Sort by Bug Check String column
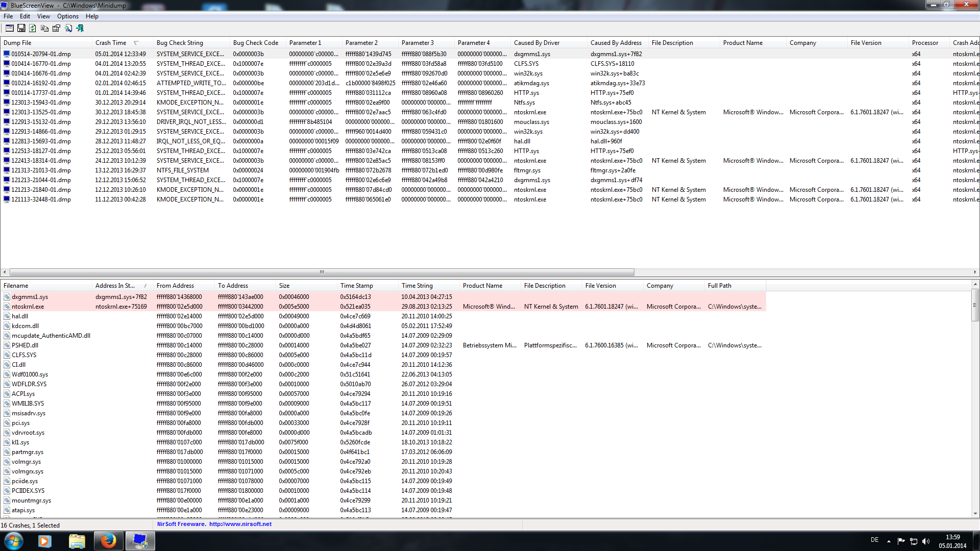 [180, 43]
